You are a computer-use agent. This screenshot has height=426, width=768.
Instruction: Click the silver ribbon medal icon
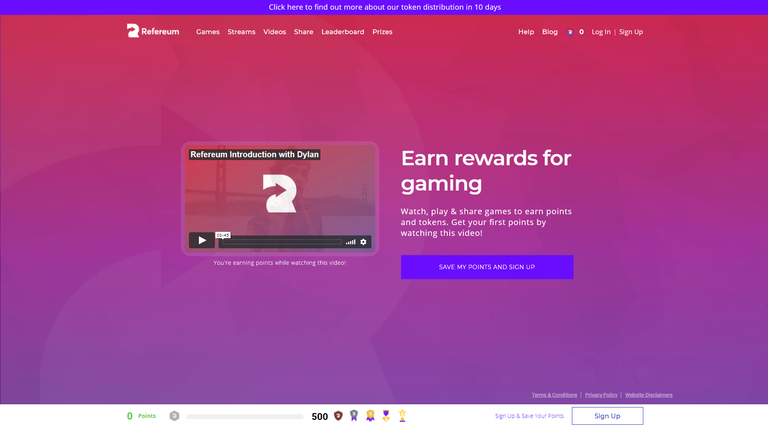tap(354, 416)
